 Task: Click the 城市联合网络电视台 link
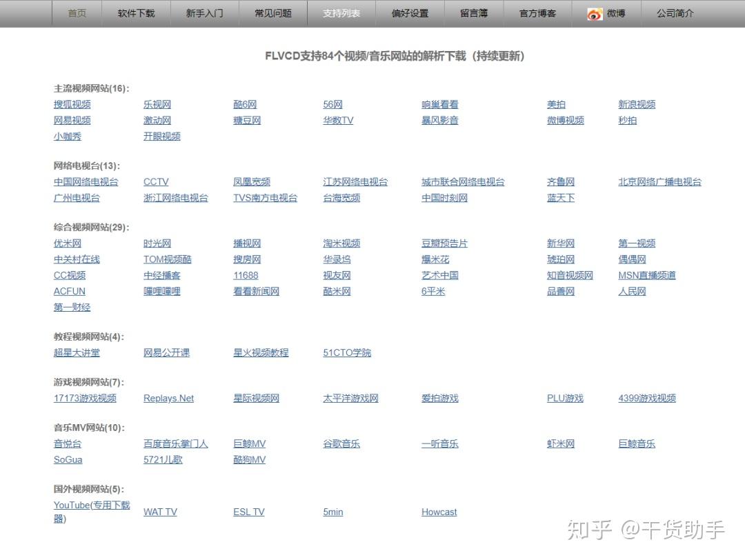coord(463,182)
